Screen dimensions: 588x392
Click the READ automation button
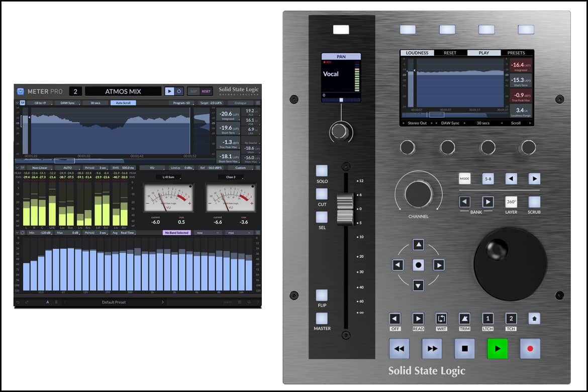point(418,319)
